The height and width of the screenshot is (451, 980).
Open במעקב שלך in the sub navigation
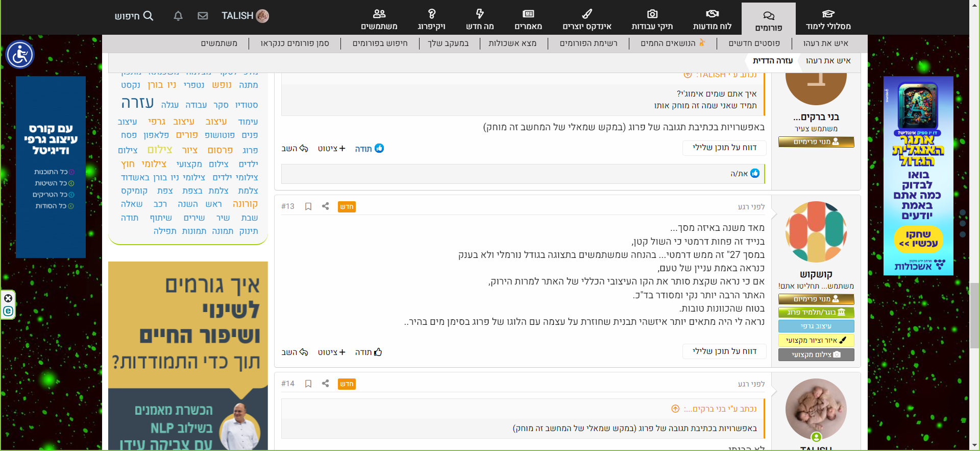click(448, 43)
